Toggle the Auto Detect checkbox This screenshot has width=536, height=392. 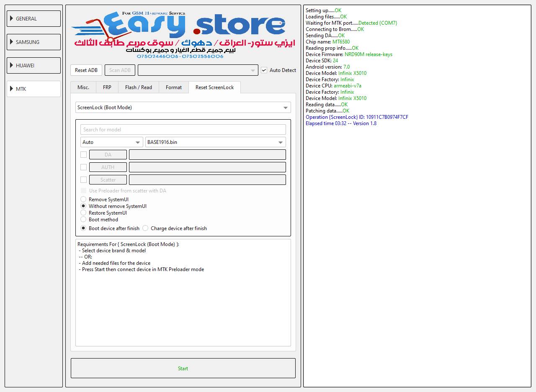coord(264,70)
